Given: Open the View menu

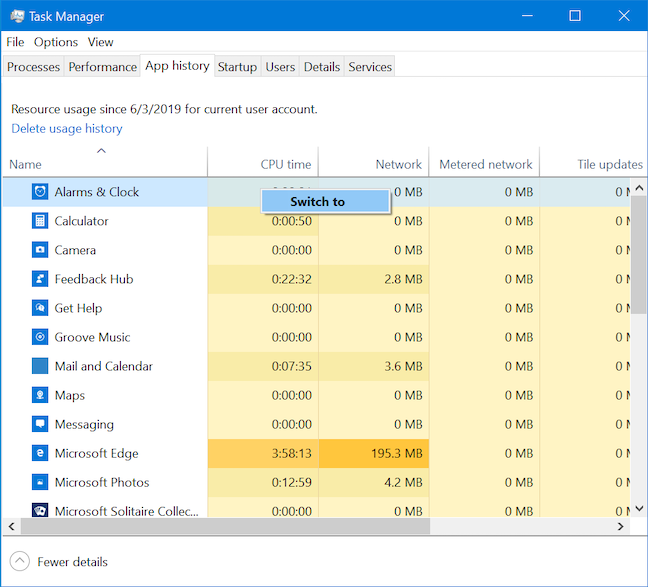Looking at the screenshot, I should (x=100, y=42).
